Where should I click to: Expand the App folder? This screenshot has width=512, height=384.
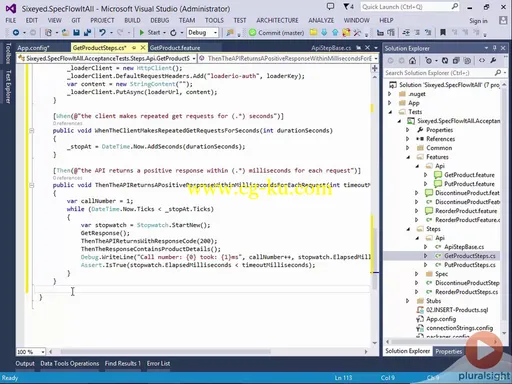(x=390, y=103)
